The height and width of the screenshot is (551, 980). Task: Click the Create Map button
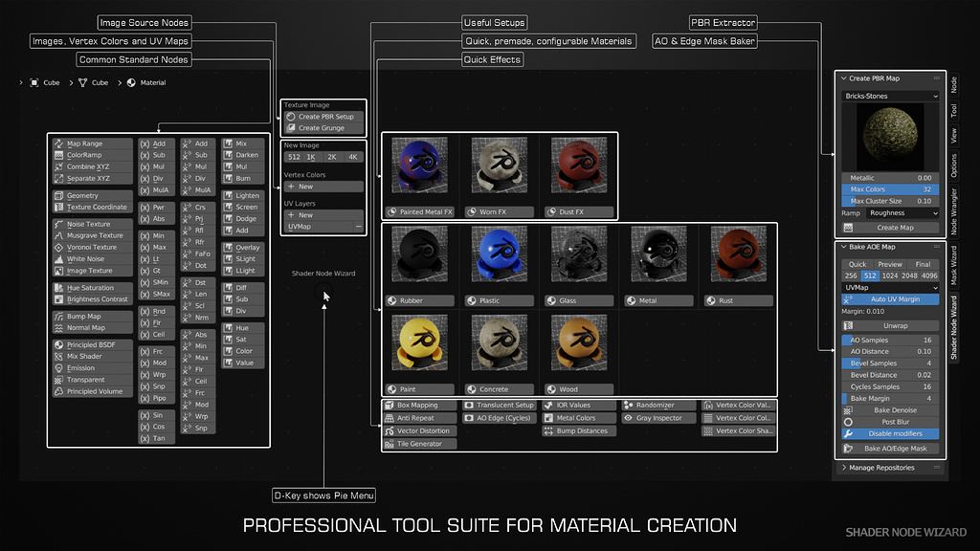tap(890, 228)
